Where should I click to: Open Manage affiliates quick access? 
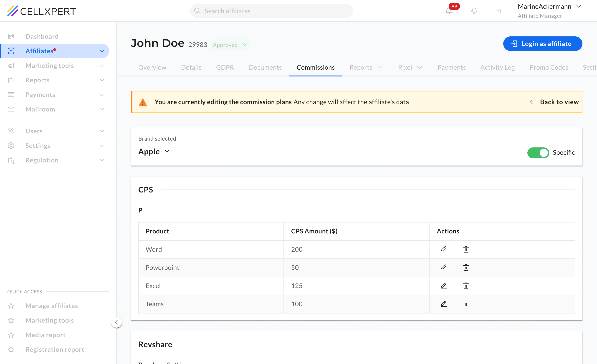click(52, 306)
